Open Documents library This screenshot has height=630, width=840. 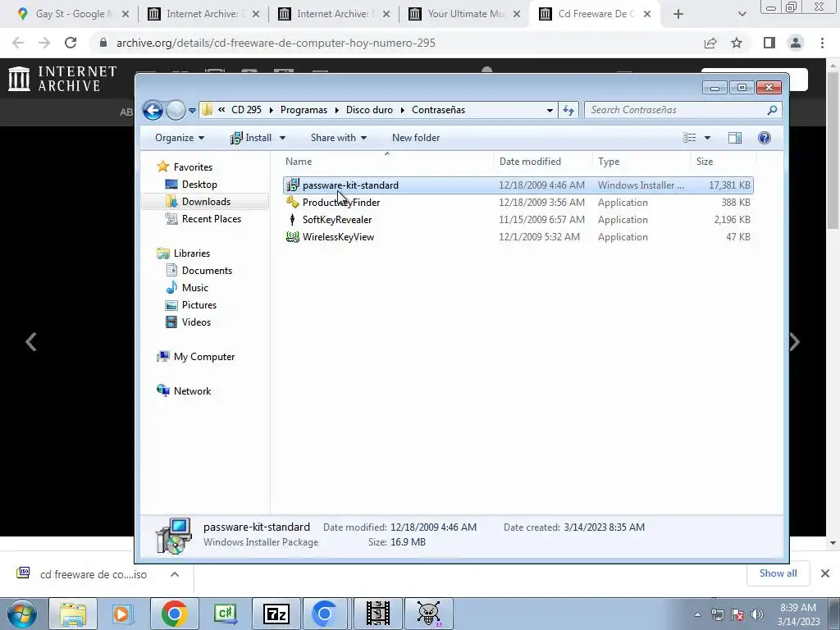coord(207,271)
